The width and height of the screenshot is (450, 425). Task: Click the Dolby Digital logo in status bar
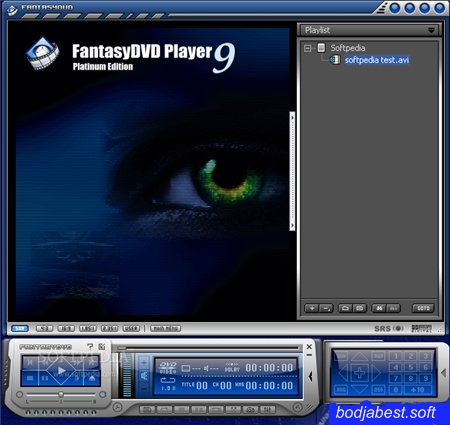pos(422,329)
